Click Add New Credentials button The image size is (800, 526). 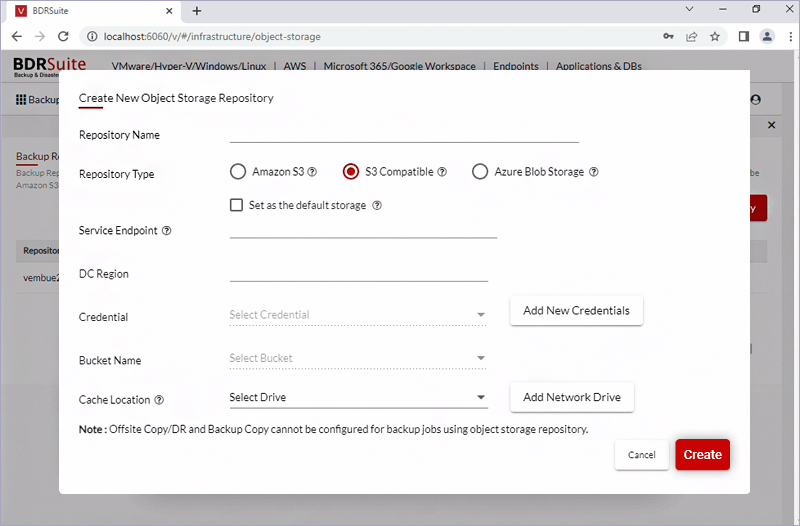point(577,311)
